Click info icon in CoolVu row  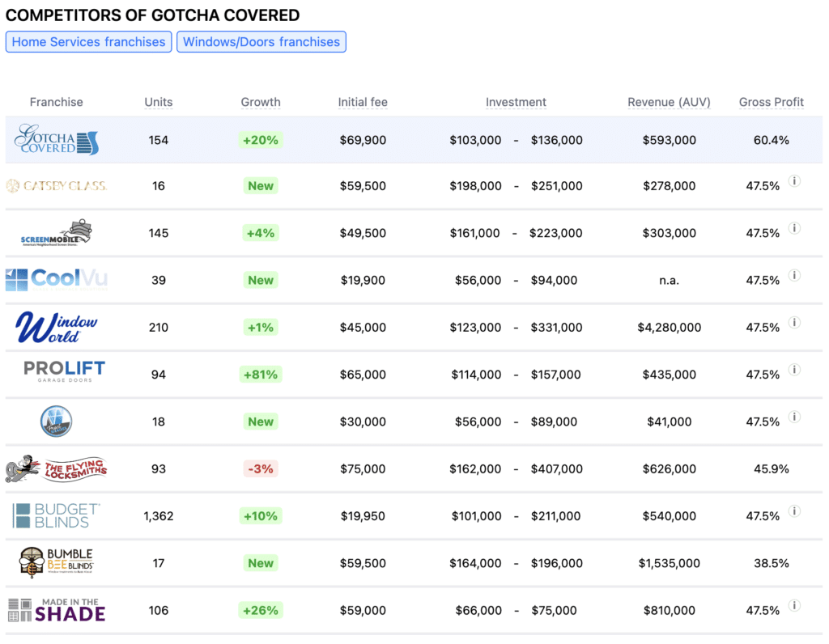(794, 275)
